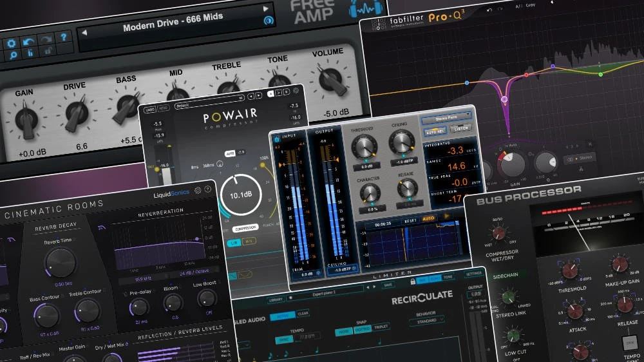Click the Free Amp GAIN knob

[26, 120]
